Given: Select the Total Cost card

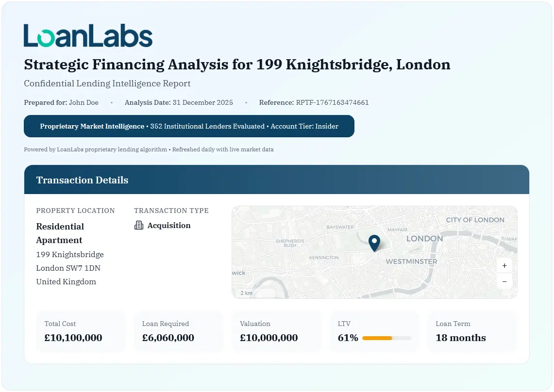Looking at the screenshot, I should click(81, 331).
